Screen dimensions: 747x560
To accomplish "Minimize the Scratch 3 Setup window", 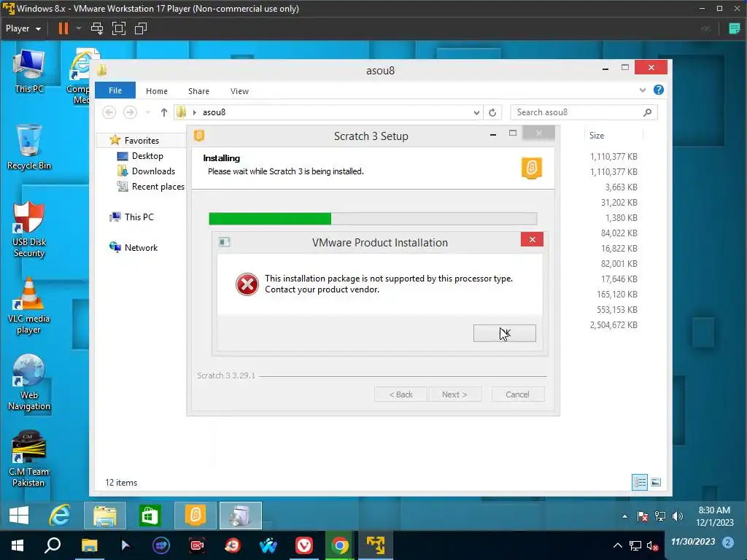I will pos(493,135).
